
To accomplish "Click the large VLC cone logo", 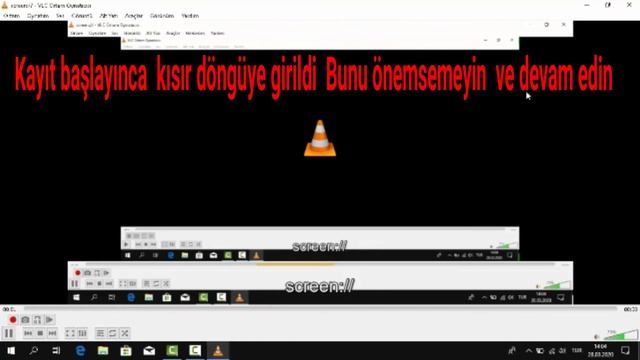I will pos(320,138).
